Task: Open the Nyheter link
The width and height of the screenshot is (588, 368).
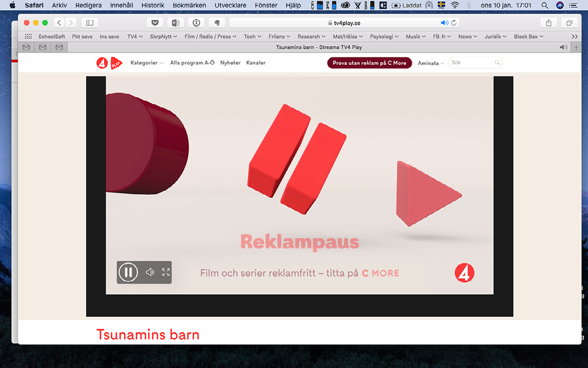Action: (230, 63)
